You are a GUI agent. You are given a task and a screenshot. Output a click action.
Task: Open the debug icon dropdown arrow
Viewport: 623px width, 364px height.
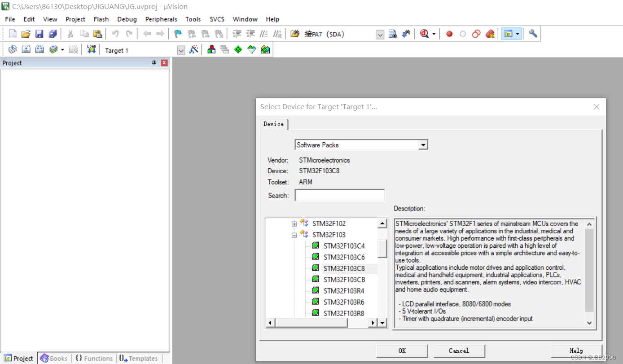pyautogui.click(x=434, y=34)
